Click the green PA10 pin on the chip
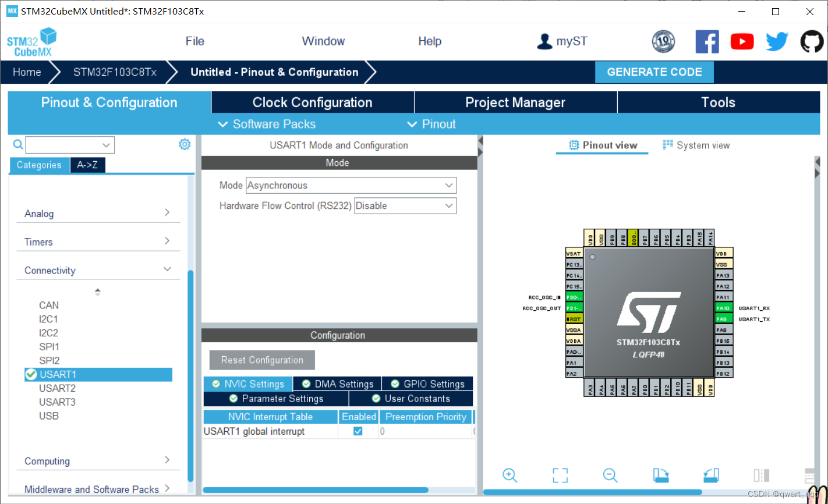The height and width of the screenshot is (504, 828). click(x=724, y=308)
